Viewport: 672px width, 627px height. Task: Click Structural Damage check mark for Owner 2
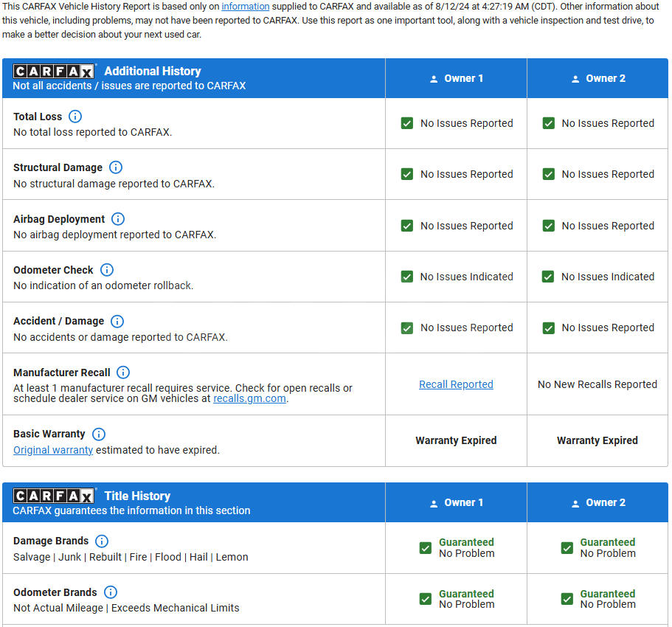[549, 174]
